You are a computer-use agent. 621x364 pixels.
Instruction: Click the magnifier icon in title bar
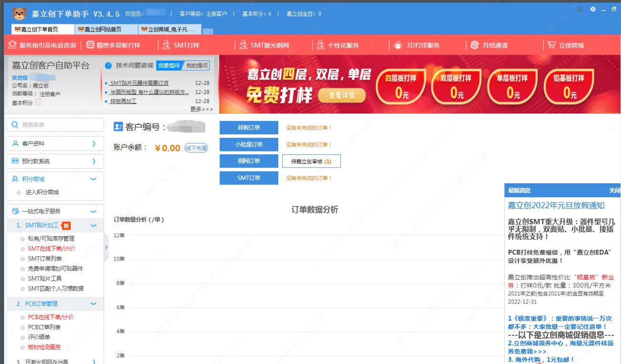click(580, 10)
